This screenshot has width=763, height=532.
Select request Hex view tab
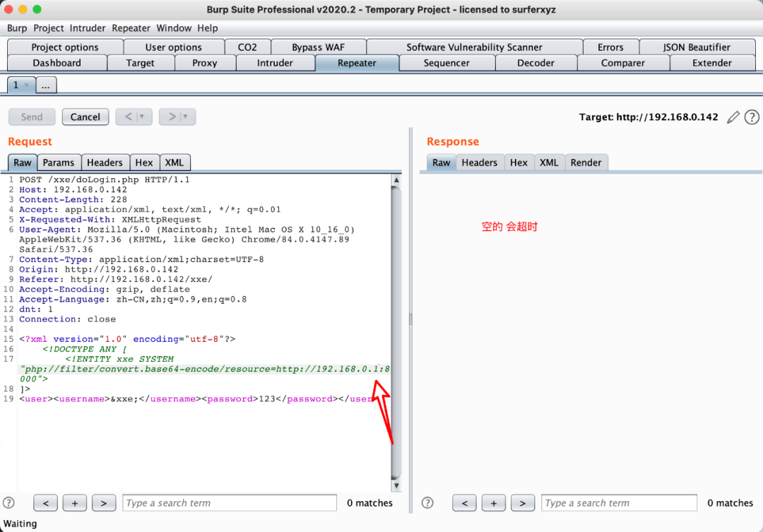click(x=144, y=162)
